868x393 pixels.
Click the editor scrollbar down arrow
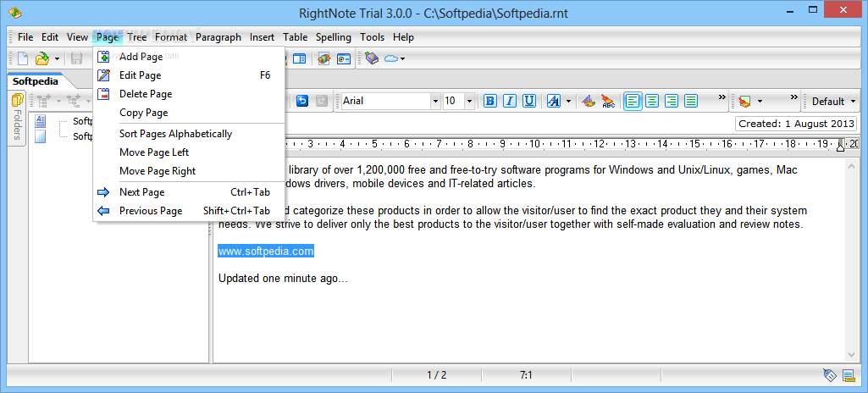(851, 355)
